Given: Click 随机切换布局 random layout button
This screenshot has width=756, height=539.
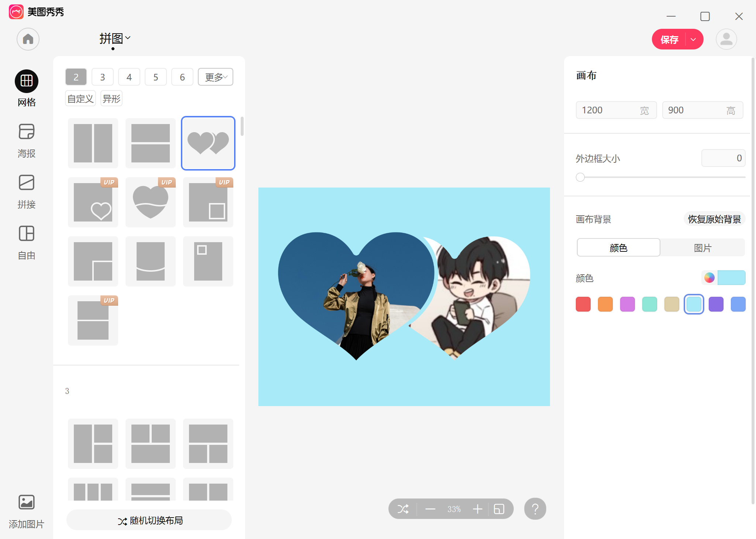Looking at the screenshot, I should click(x=150, y=520).
